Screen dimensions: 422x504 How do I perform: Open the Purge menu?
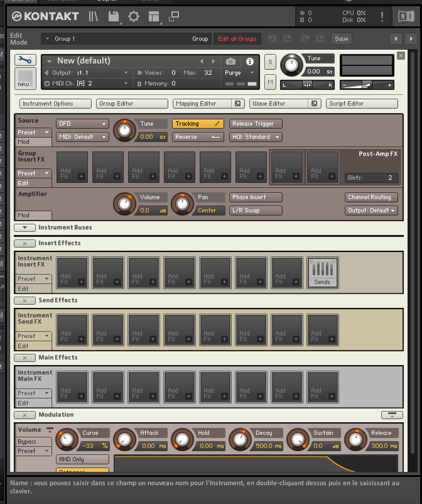click(x=239, y=73)
